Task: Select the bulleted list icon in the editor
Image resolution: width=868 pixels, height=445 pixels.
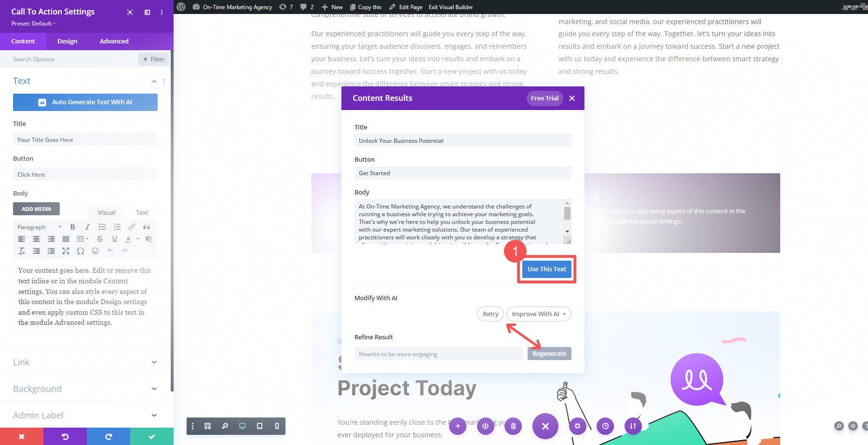Action: [102, 227]
